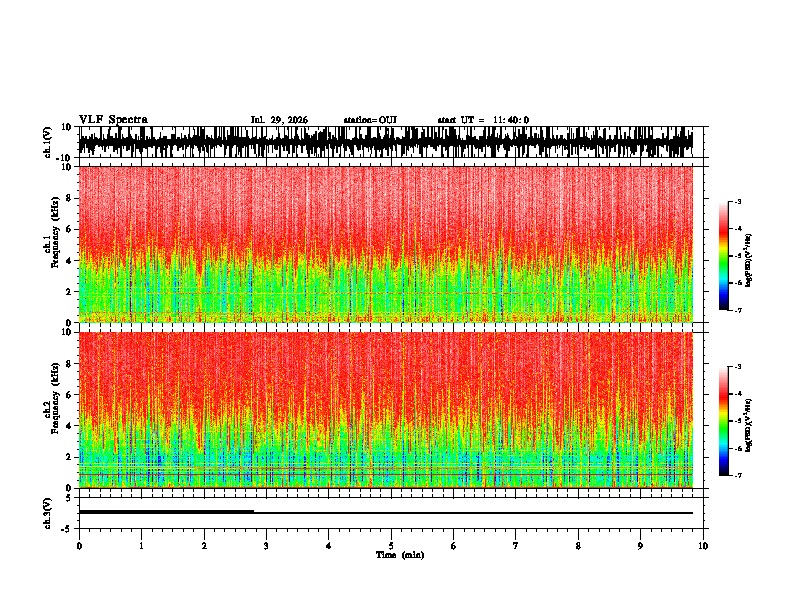Click time axis tick label "1"
Image resolution: width=792 pixels, height=612 pixels.
tap(141, 546)
